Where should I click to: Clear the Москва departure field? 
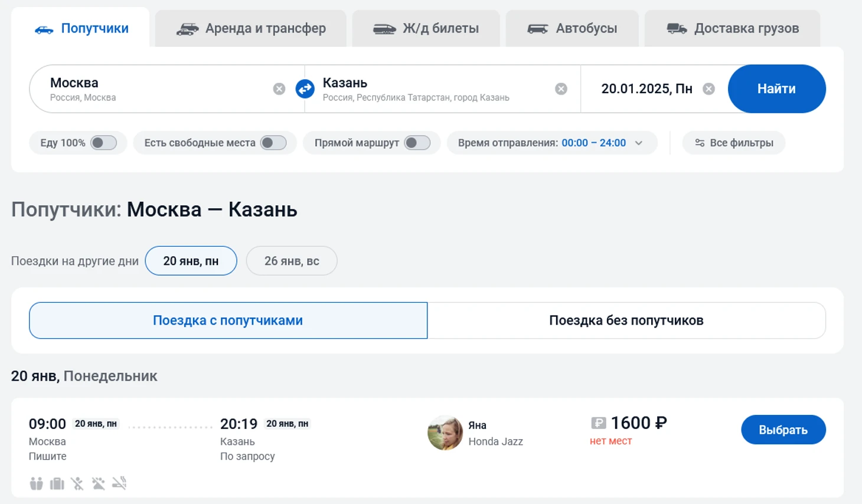pos(279,89)
